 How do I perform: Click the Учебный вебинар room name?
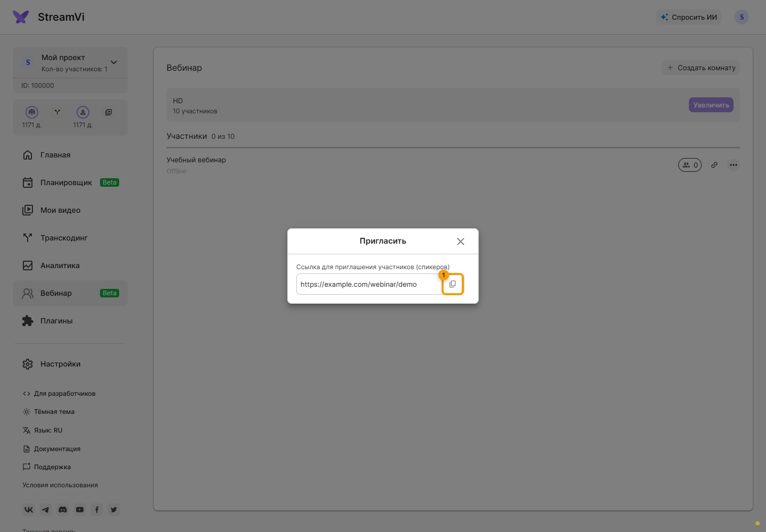pos(196,160)
